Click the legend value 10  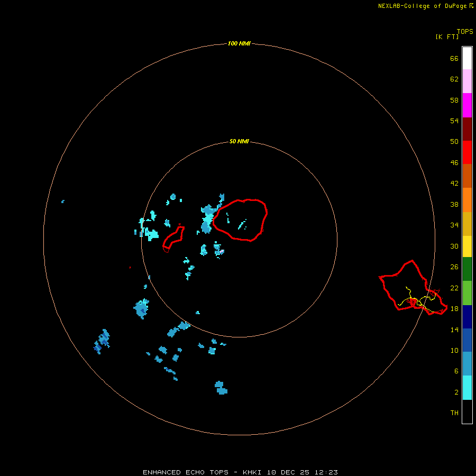454,350
